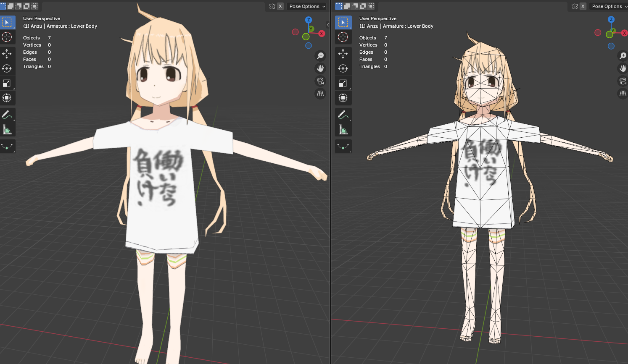Click the butterfly mirror icon in left viewport header

pyautogui.click(x=272, y=6)
